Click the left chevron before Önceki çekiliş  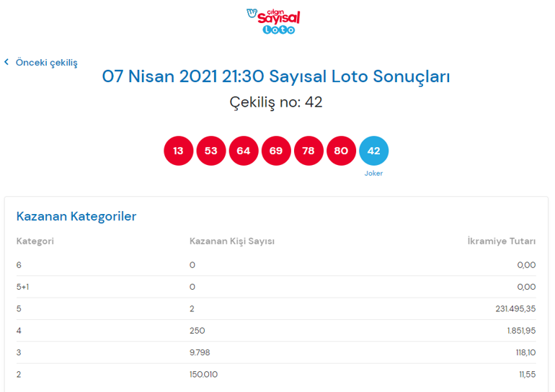[x=7, y=63]
